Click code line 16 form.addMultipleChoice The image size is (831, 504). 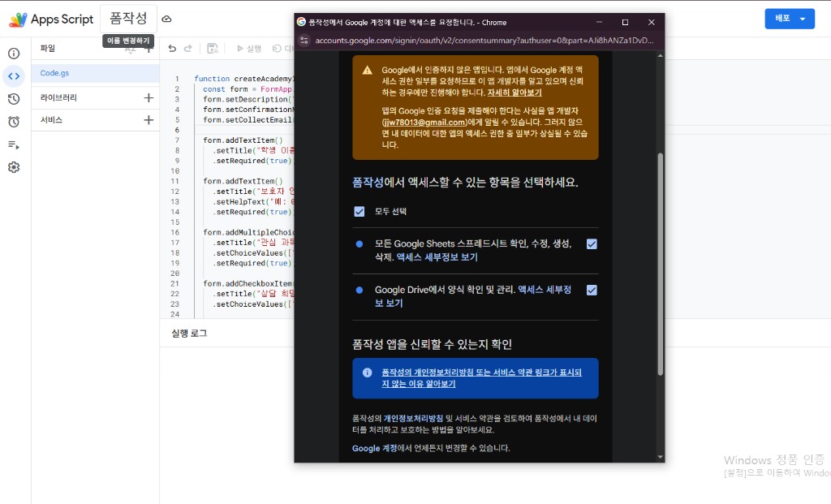click(x=248, y=232)
